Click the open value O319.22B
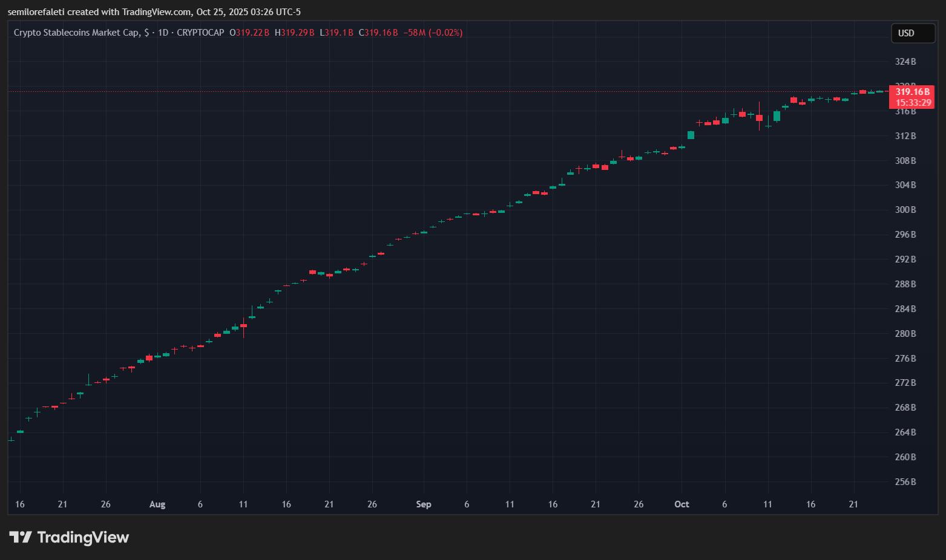This screenshot has height=560, width=946. click(249, 33)
